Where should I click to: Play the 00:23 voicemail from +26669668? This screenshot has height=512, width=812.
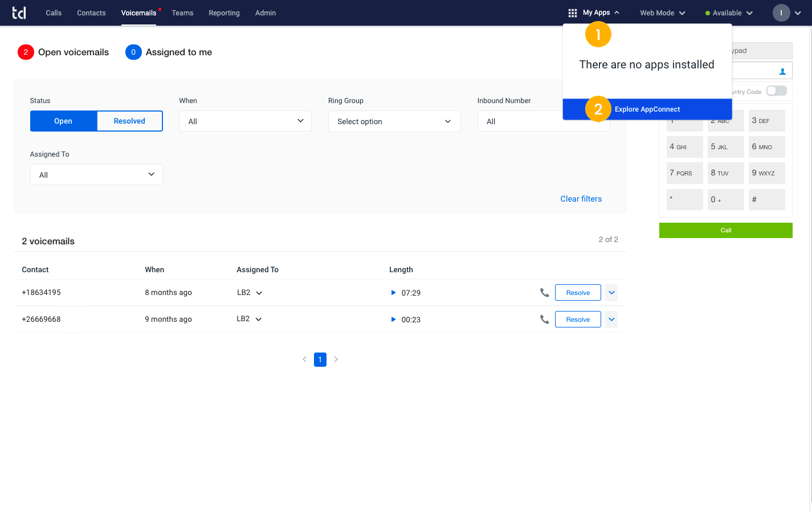[393, 320]
